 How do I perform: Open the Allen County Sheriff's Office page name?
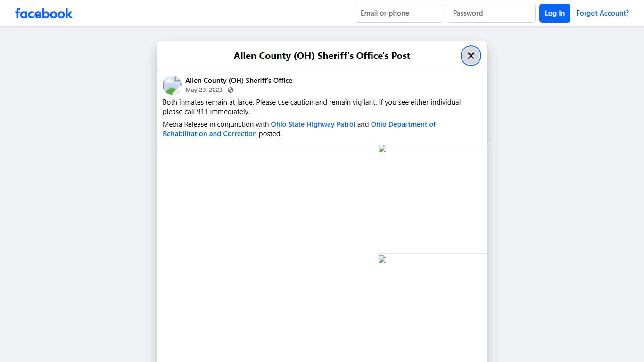point(239,81)
